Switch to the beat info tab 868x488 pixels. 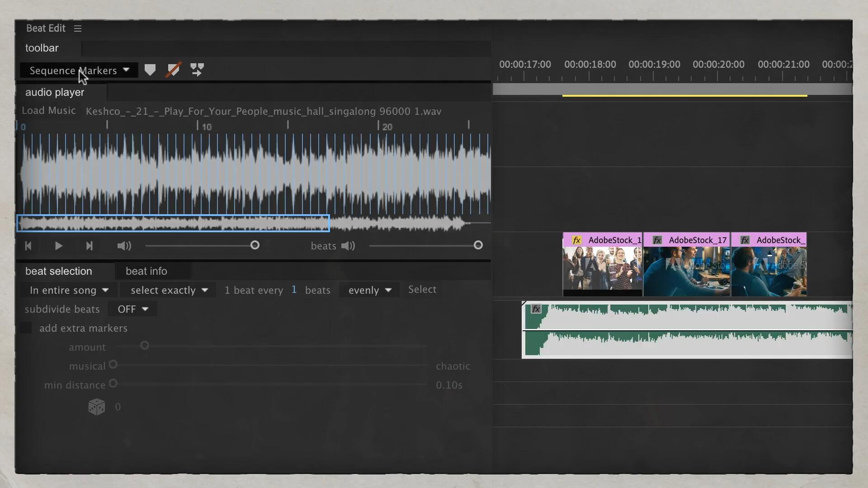click(x=146, y=271)
